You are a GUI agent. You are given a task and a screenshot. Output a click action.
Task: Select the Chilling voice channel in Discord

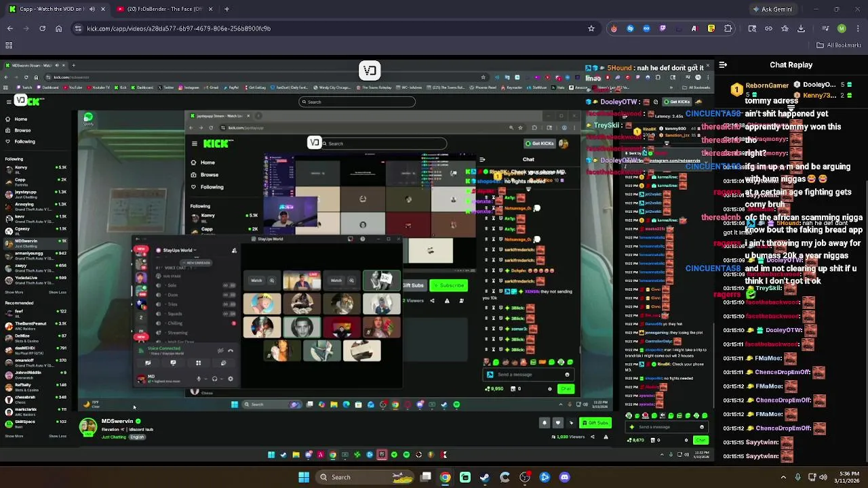coord(175,323)
